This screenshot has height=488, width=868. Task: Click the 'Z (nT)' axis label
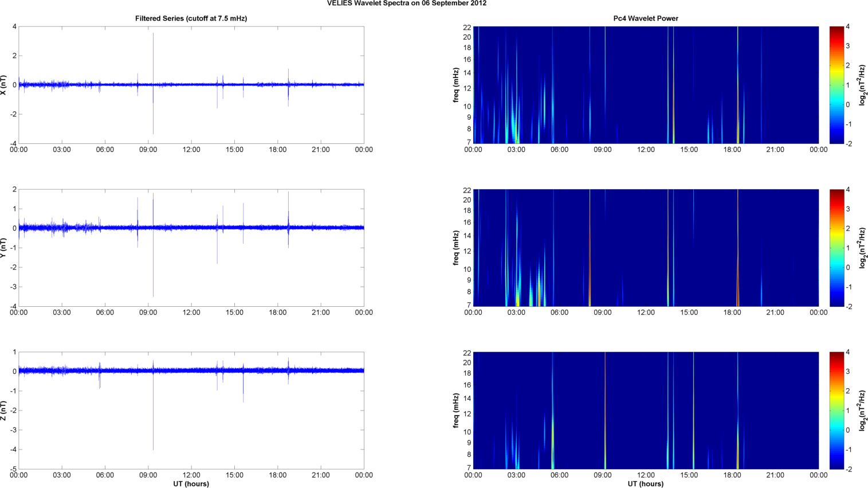pyautogui.click(x=4, y=411)
